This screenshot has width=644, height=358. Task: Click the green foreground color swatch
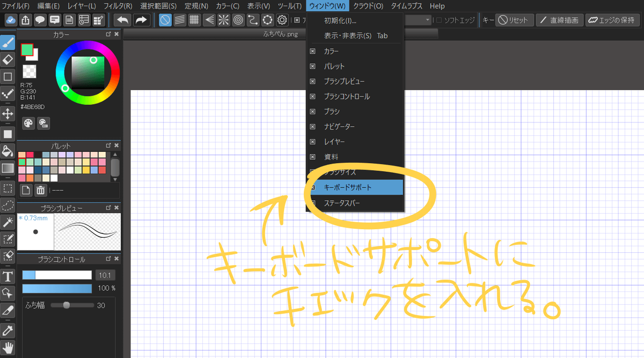pyautogui.click(x=27, y=49)
